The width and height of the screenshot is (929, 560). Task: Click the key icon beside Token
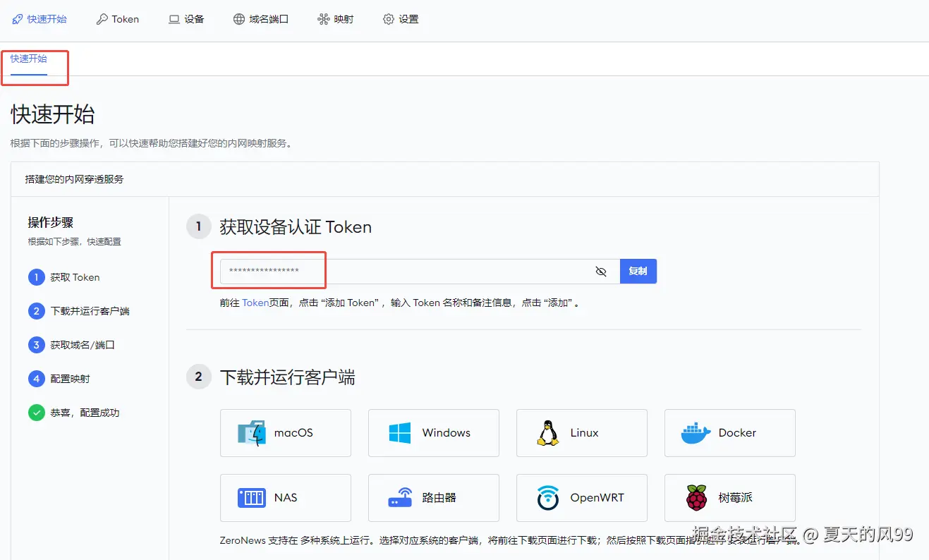(x=102, y=19)
